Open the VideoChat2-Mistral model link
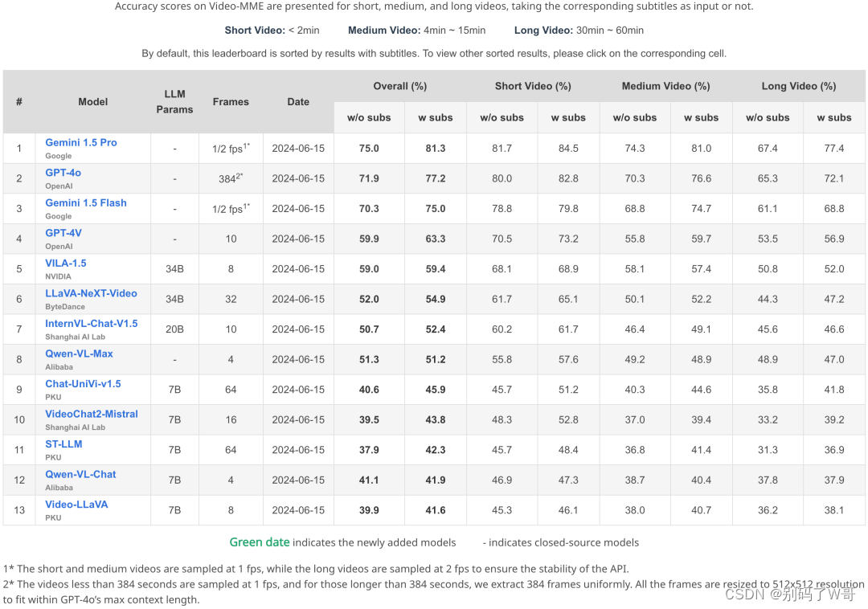 click(92, 414)
